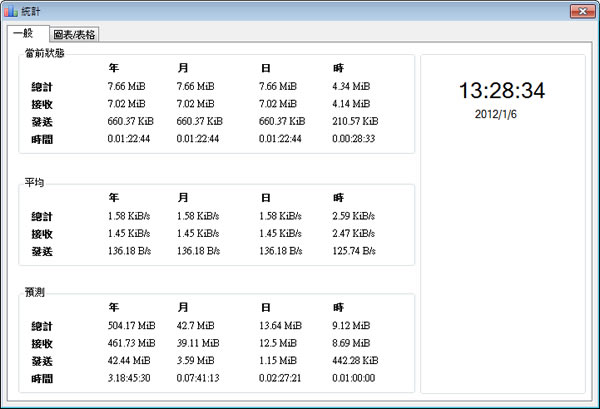Click the 13:28:34 clock display
600x409 pixels.
[x=501, y=91]
